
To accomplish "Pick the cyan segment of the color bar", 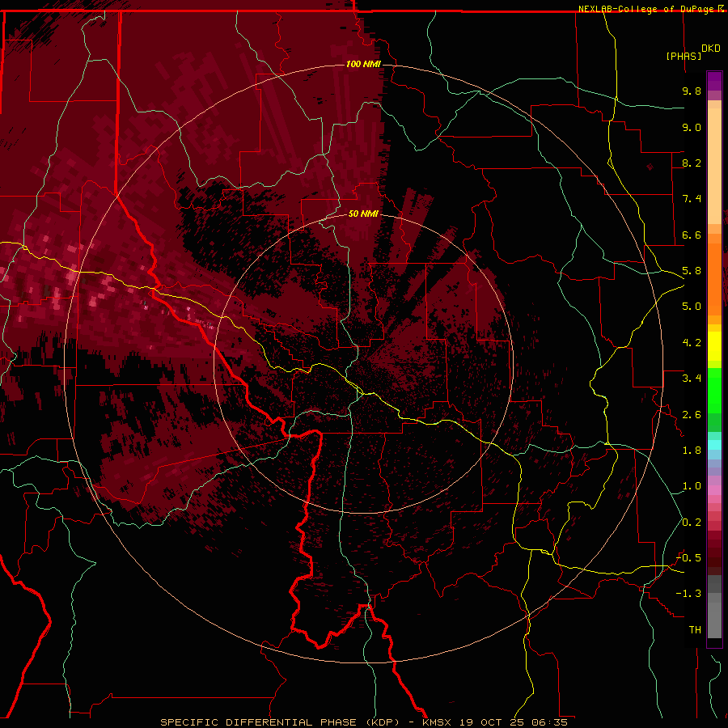I will coord(714,445).
